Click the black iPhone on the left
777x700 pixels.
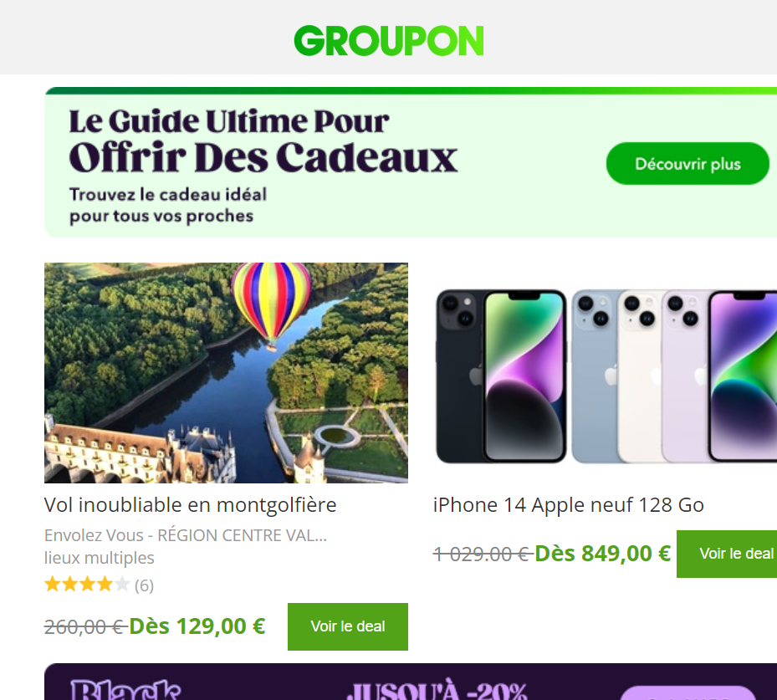point(500,376)
